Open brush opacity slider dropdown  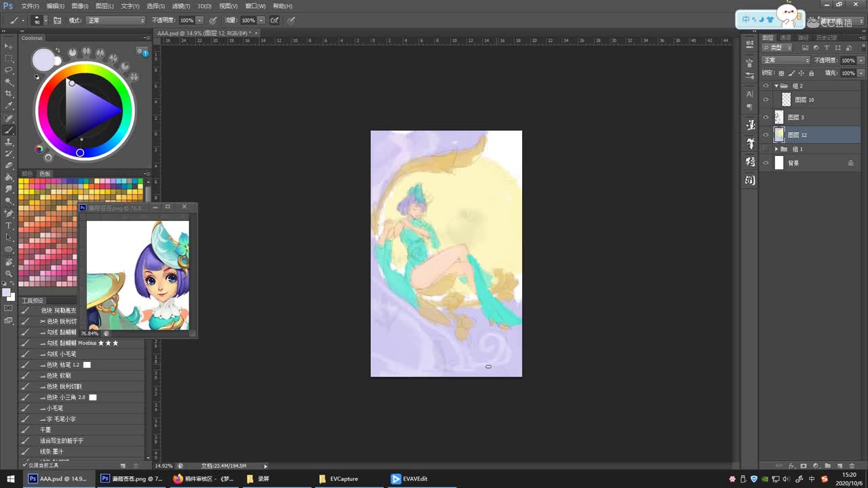[199, 20]
